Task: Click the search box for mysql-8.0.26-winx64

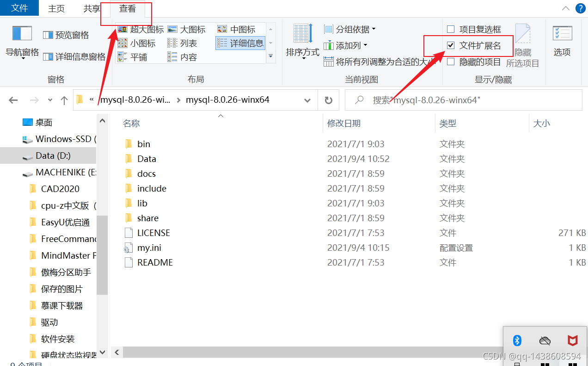Action: point(464,100)
